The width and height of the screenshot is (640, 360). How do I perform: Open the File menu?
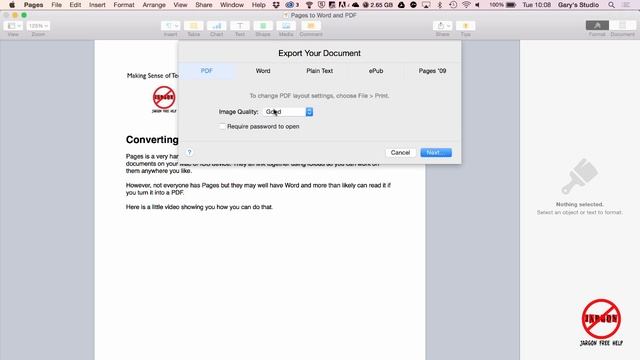click(x=56, y=5)
